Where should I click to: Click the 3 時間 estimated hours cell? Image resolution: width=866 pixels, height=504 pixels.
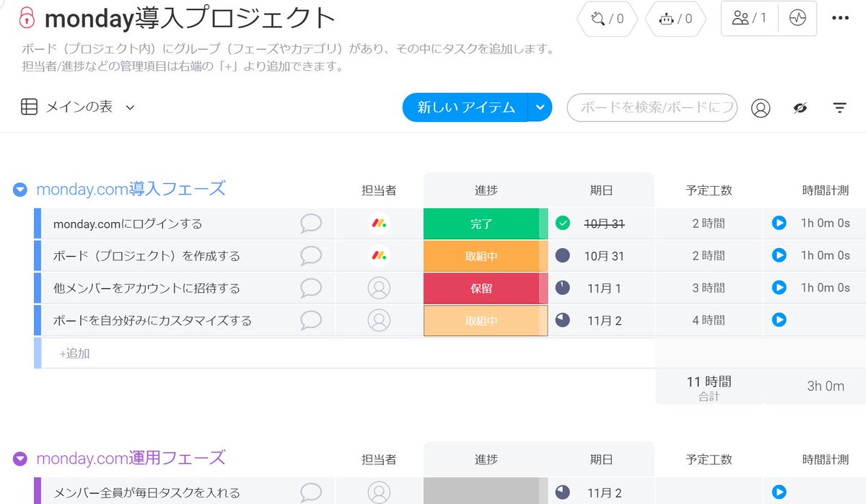[709, 288]
